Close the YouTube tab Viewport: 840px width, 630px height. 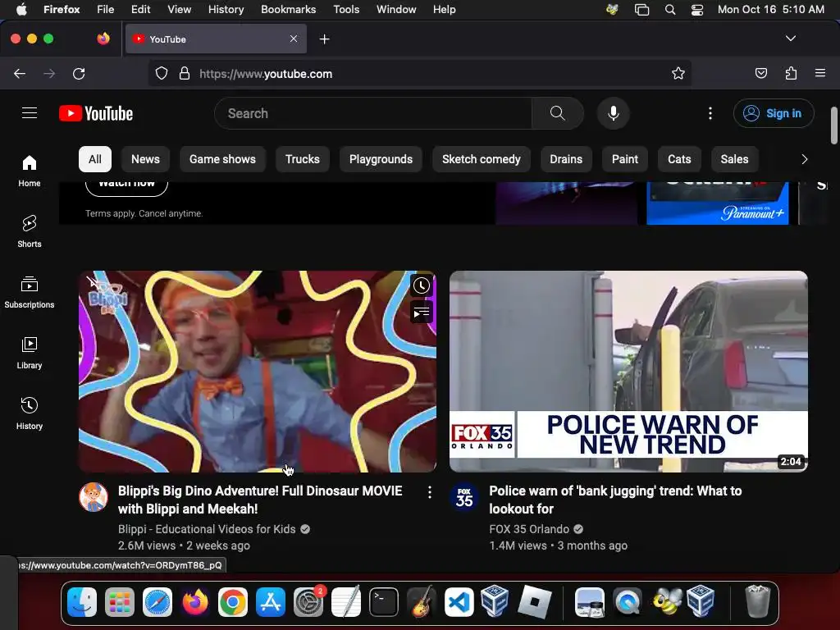[294, 39]
